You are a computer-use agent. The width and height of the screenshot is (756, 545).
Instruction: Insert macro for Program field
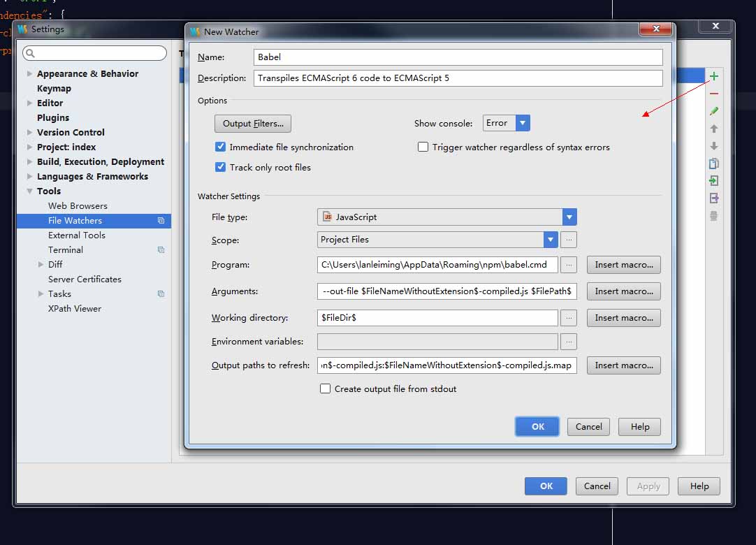click(624, 265)
